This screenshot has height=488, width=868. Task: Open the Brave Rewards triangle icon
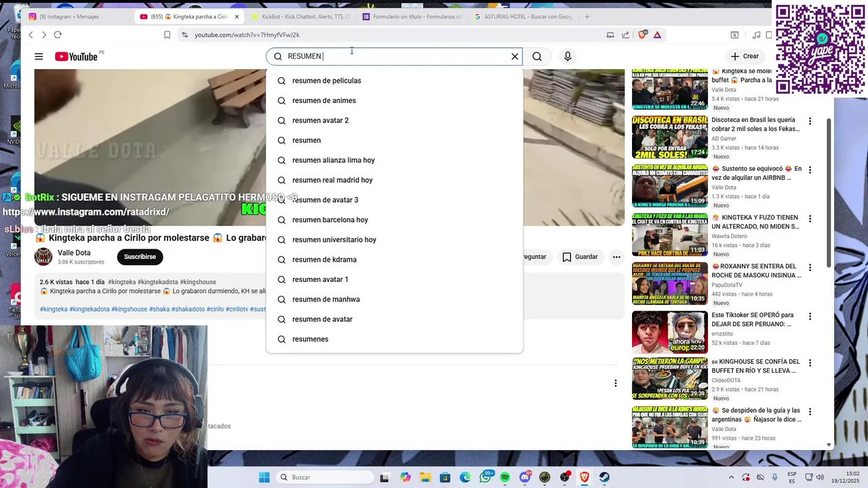(657, 35)
